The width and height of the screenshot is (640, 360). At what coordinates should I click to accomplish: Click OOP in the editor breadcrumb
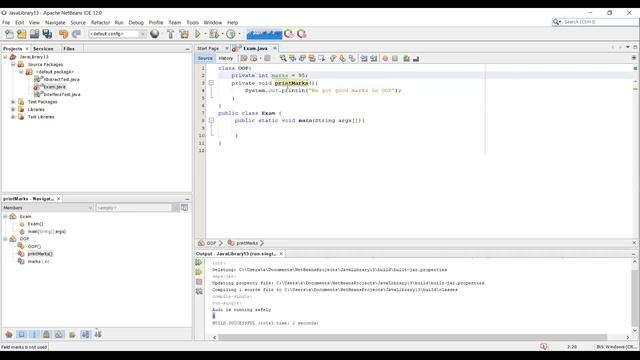coord(211,243)
